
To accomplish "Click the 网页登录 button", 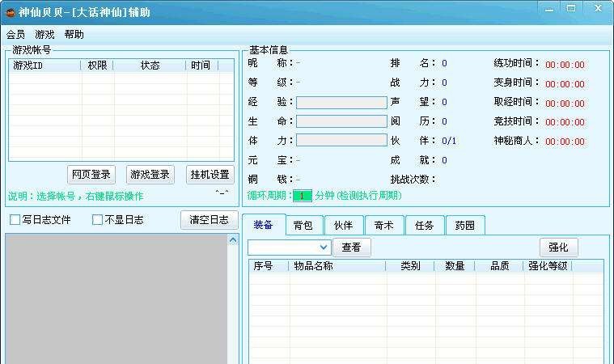I will (x=91, y=175).
